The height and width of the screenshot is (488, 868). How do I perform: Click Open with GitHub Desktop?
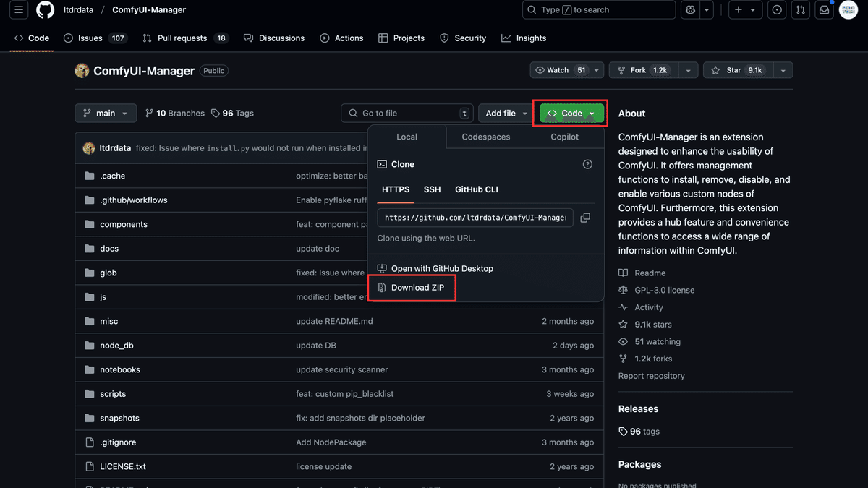point(435,269)
